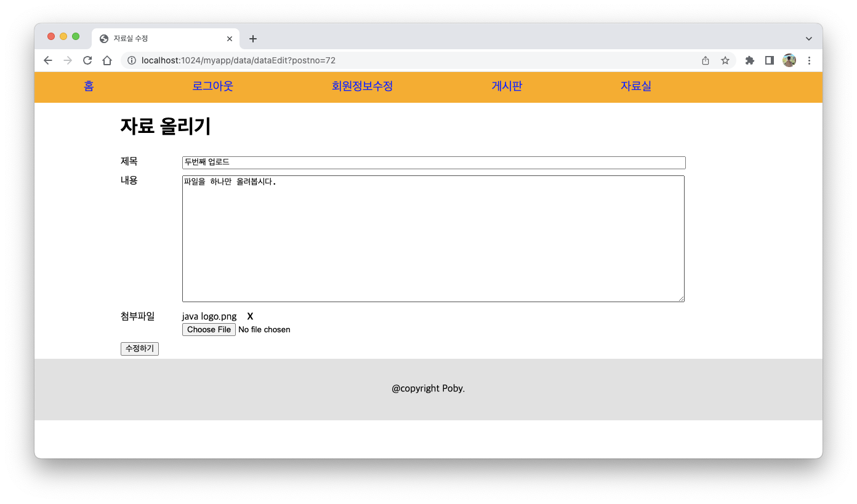Click the 자료 올리기 heading
Image resolution: width=857 pixels, height=504 pixels.
click(166, 126)
